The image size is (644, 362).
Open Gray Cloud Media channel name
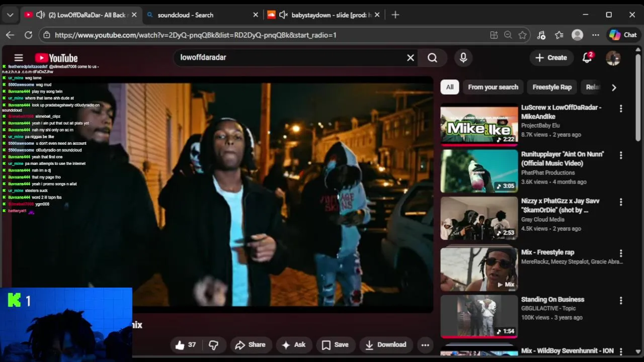[542, 220]
